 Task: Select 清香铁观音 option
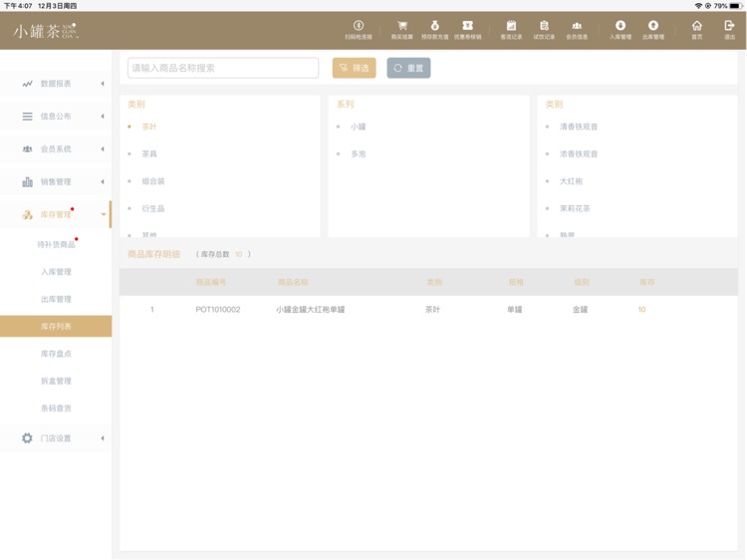pyautogui.click(x=579, y=127)
